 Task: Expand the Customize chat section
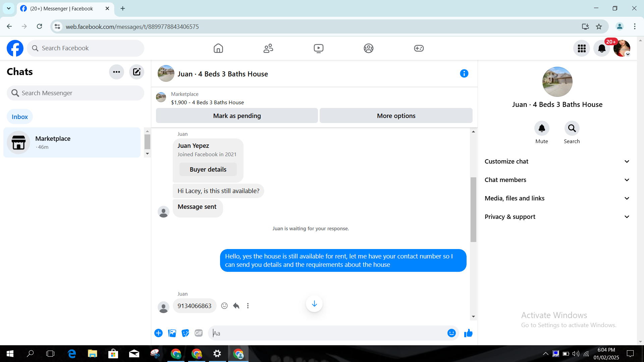(557, 162)
